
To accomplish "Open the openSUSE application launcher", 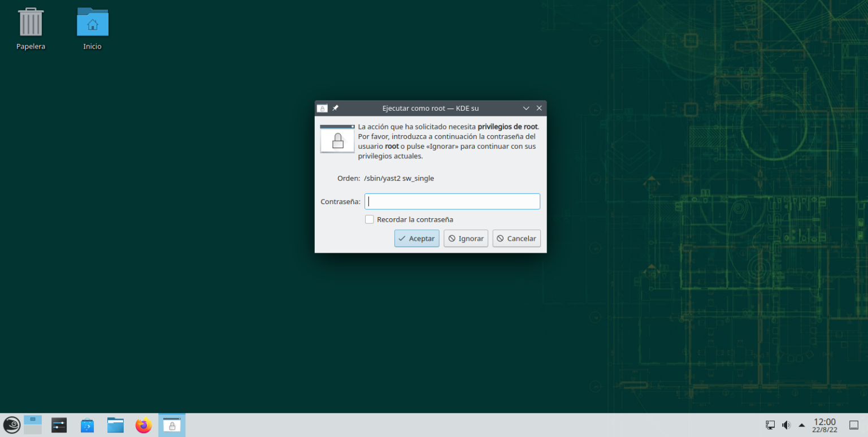I will pos(11,425).
